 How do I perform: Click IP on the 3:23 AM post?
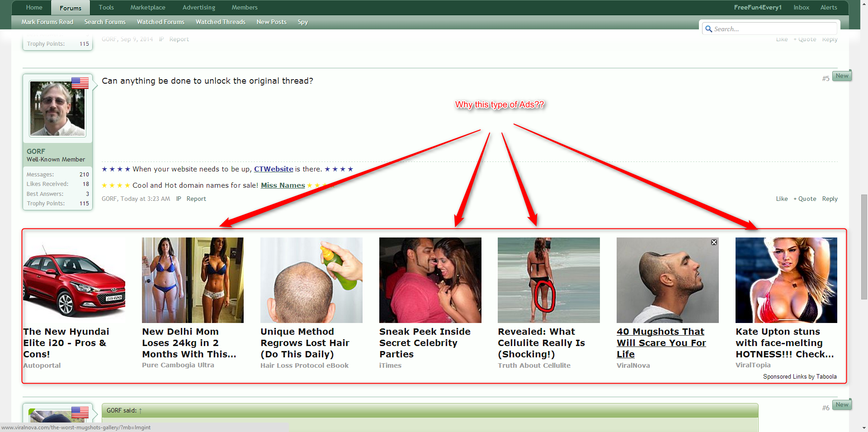click(x=179, y=199)
